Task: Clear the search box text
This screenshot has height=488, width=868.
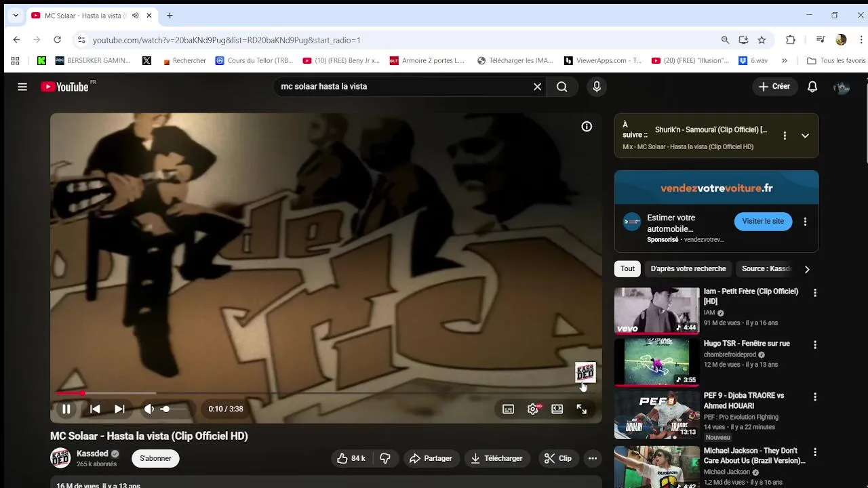Action: [x=537, y=87]
